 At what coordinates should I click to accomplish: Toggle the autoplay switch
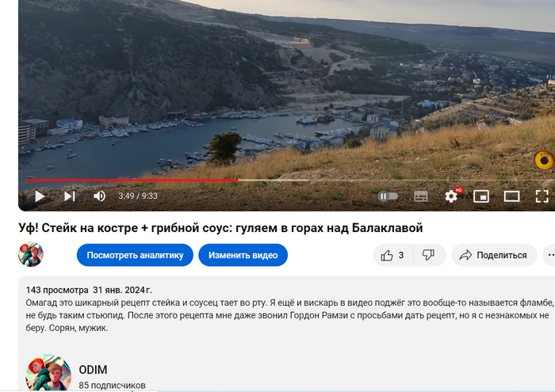click(x=388, y=196)
